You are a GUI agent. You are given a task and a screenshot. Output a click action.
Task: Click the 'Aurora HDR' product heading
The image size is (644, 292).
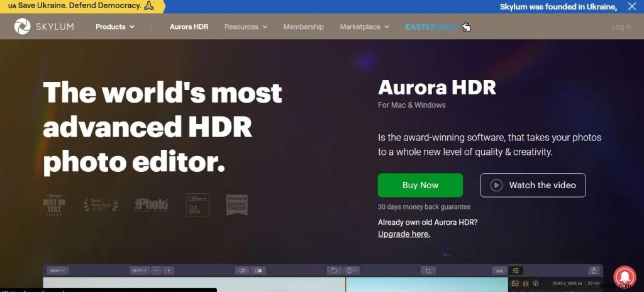pos(437,87)
